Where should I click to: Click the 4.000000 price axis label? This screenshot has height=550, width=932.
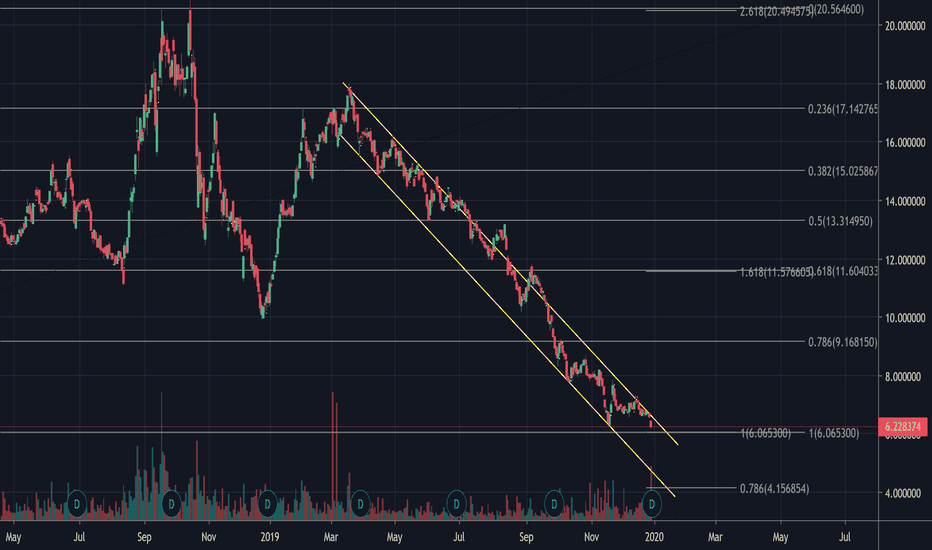[x=905, y=494]
